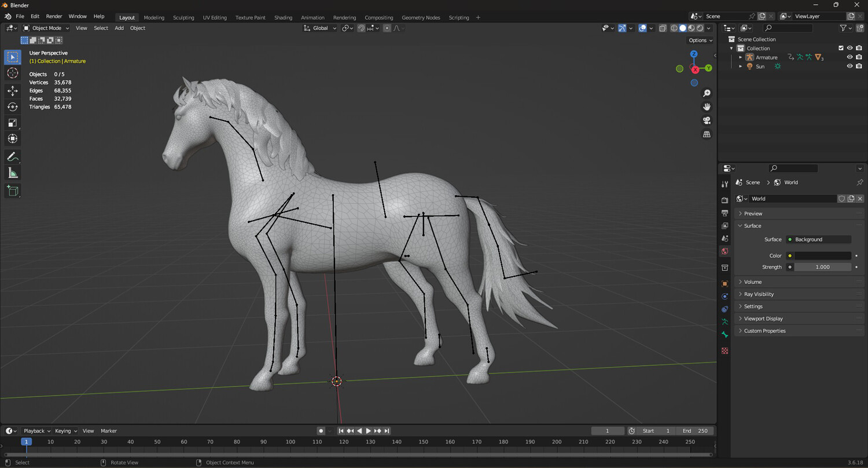
Task: Open the Armature data properties tab
Action: click(725, 322)
